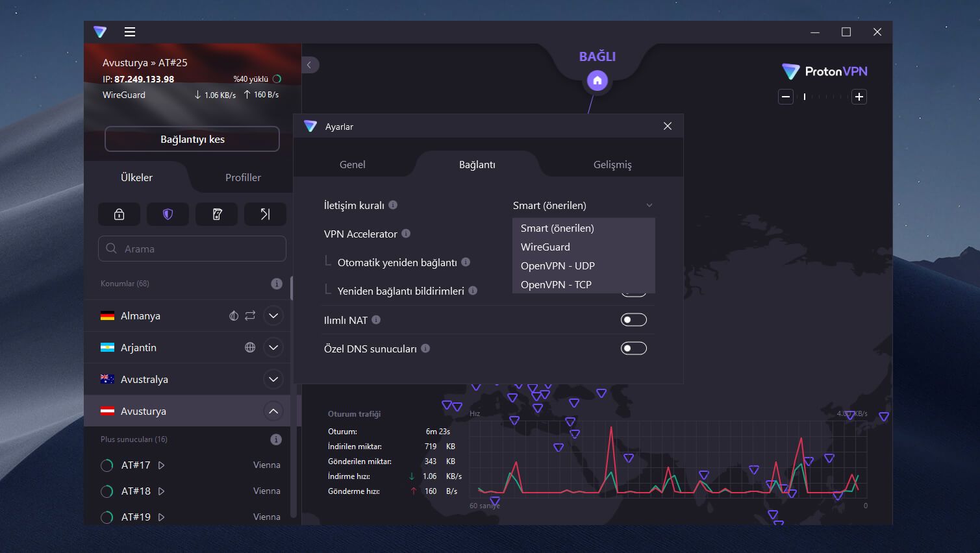
Task: Click the IP address 87.249.133.98
Action: [144, 79]
